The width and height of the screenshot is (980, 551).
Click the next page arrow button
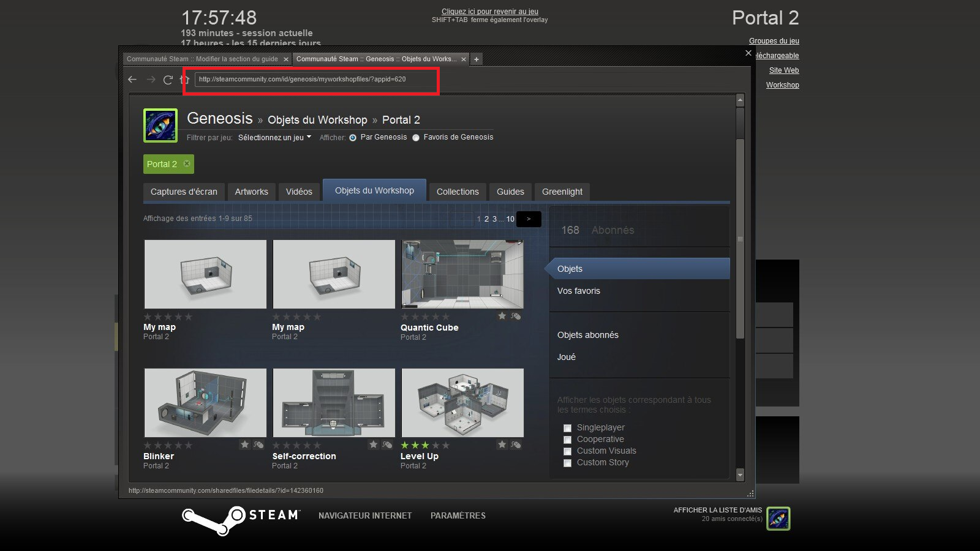tap(529, 219)
